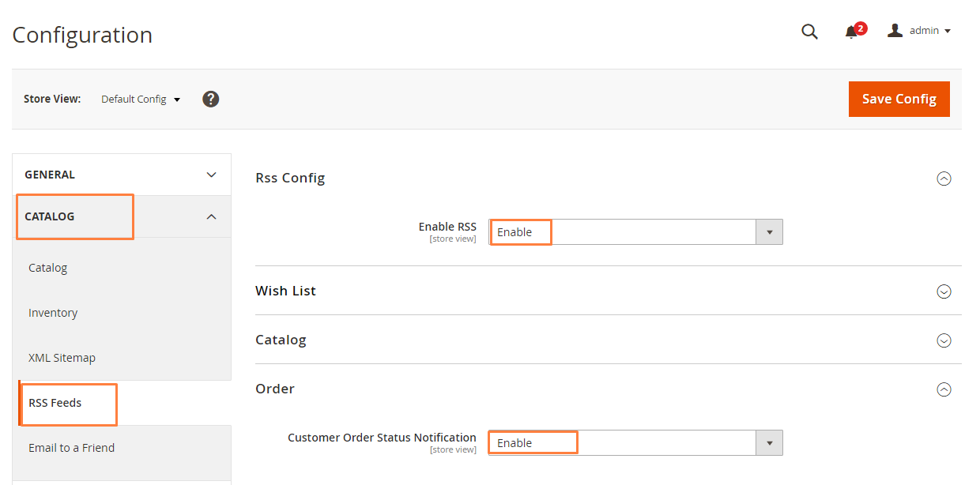The width and height of the screenshot is (980, 485).
Task: Open the Inventory sidebar item
Action: click(53, 313)
